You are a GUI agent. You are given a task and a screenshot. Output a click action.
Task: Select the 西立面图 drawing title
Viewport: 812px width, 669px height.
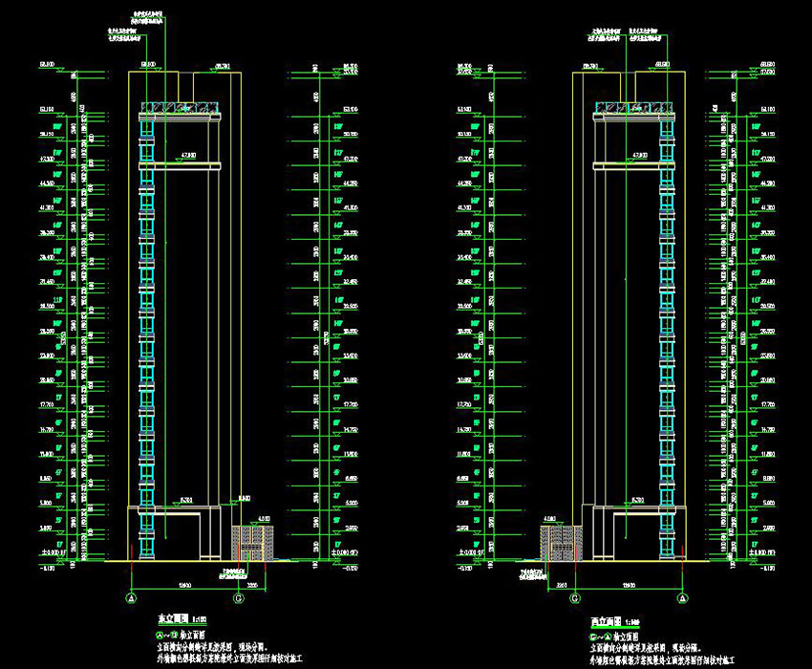[x=607, y=621]
